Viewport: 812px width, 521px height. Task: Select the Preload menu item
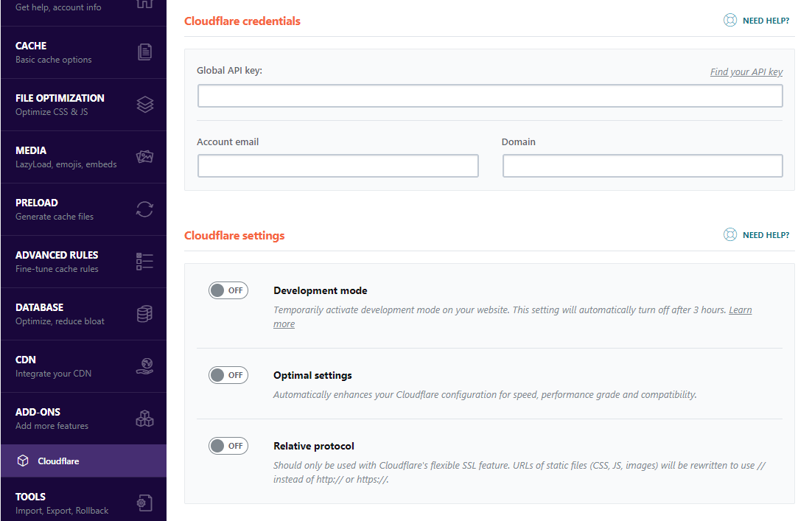(84, 209)
